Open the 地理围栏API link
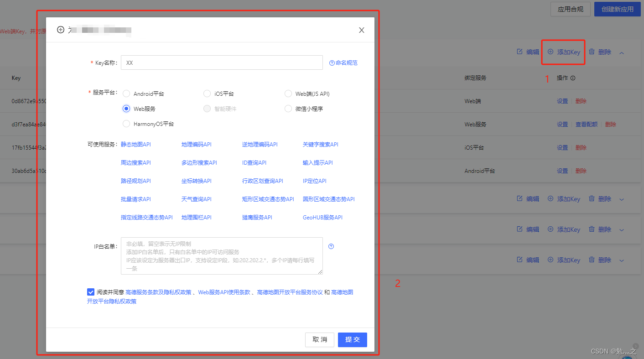 coord(197,217)
